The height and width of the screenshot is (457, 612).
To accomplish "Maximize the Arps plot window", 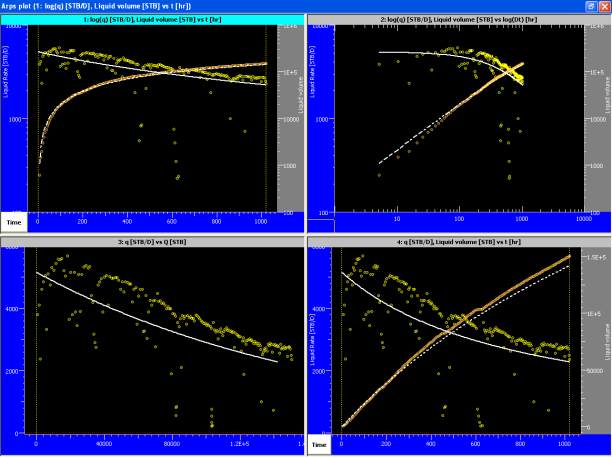I will click(589, 6).
